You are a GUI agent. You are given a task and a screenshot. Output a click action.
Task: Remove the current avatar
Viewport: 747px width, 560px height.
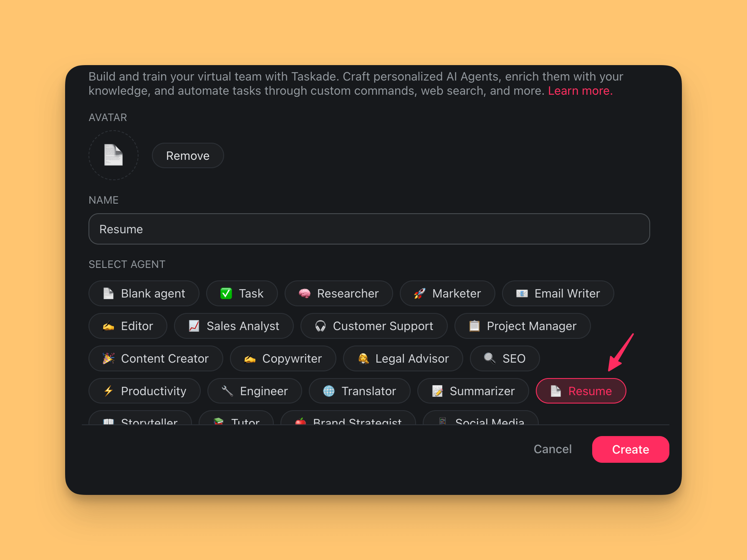[x=188, y=156]
